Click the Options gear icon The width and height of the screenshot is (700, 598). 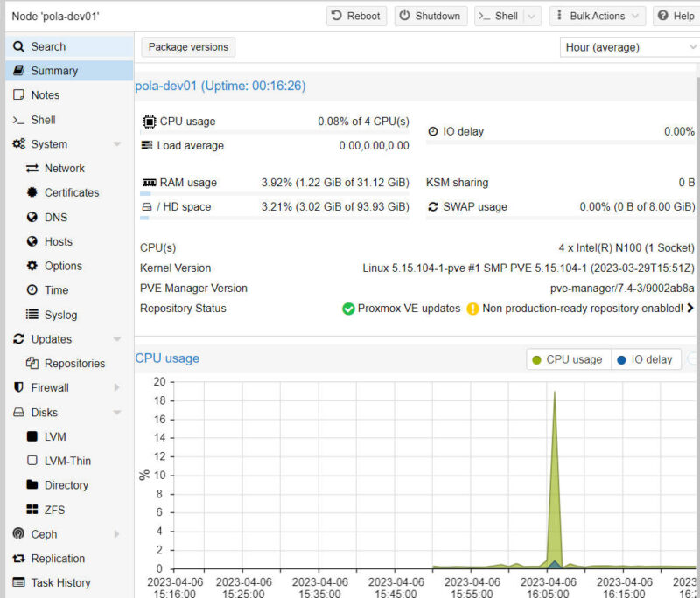coord(32,266)
